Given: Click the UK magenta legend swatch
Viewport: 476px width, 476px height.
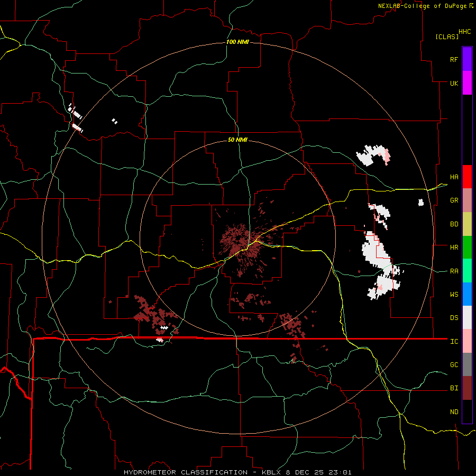Looking at the screenshot, I should click(x=467, y=83).
